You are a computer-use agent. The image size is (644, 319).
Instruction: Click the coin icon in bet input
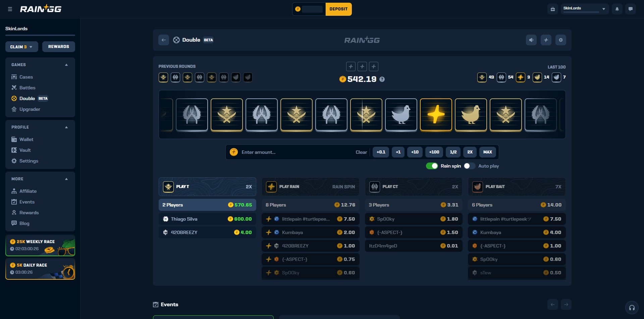click(233, 152)
